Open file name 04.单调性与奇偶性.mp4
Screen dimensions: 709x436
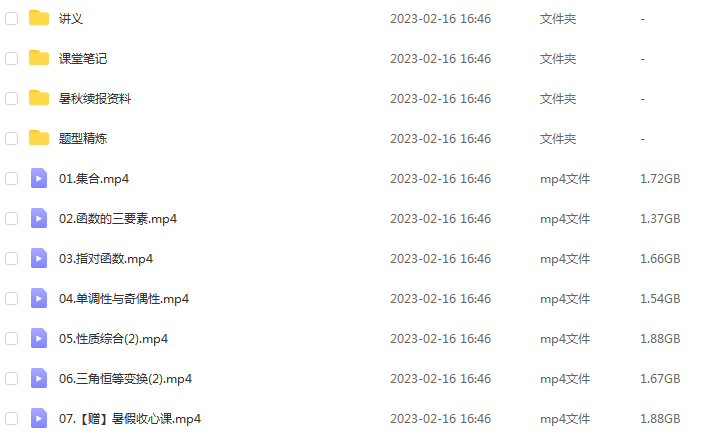(124, 299)
